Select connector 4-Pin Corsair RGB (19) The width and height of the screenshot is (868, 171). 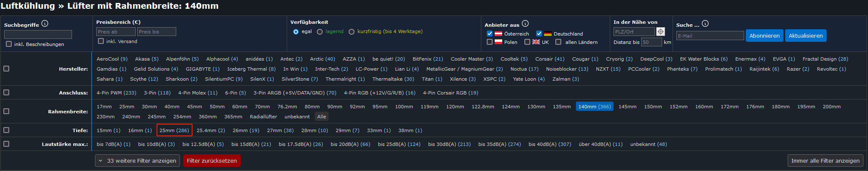451,93
